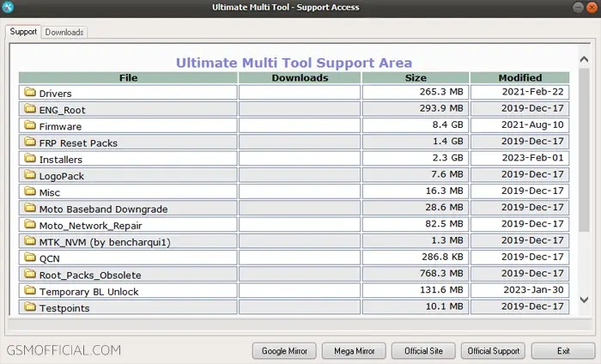
Task: Click the 286.8 KB size cell
Action: 416,257
